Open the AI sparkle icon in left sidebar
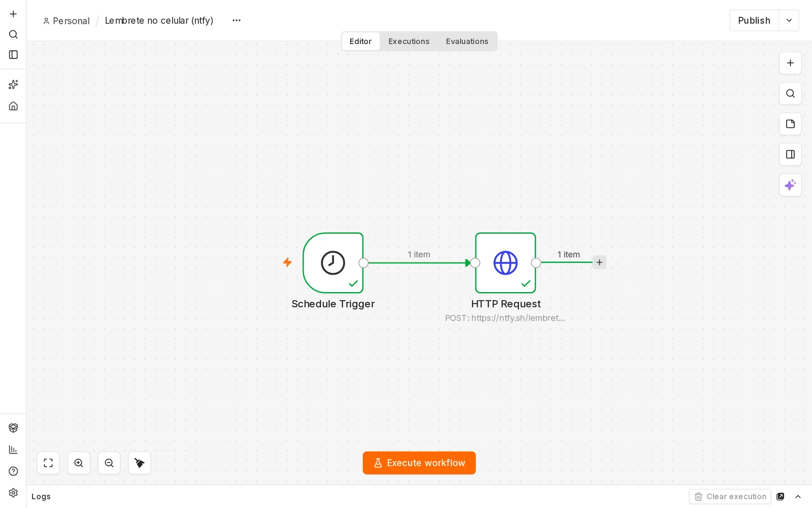 (13, 84)
